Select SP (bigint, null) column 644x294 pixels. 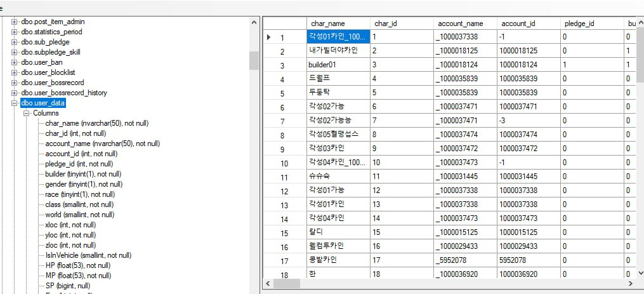[x=68, y=285]
